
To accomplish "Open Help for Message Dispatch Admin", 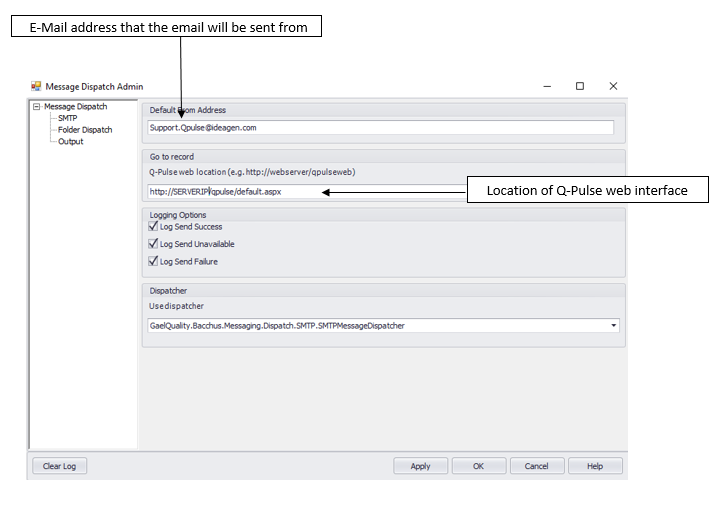I will pyautogui.click(x=595, y=466).
